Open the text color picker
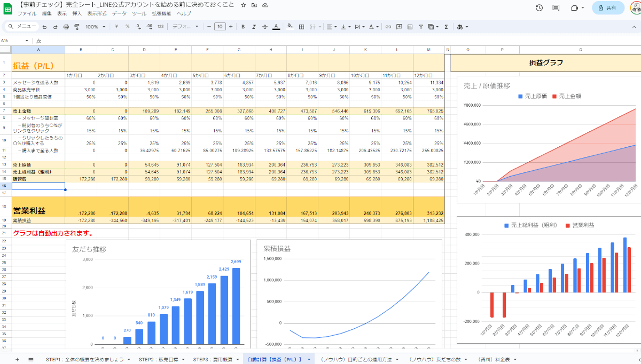 [x=276, y=27]
